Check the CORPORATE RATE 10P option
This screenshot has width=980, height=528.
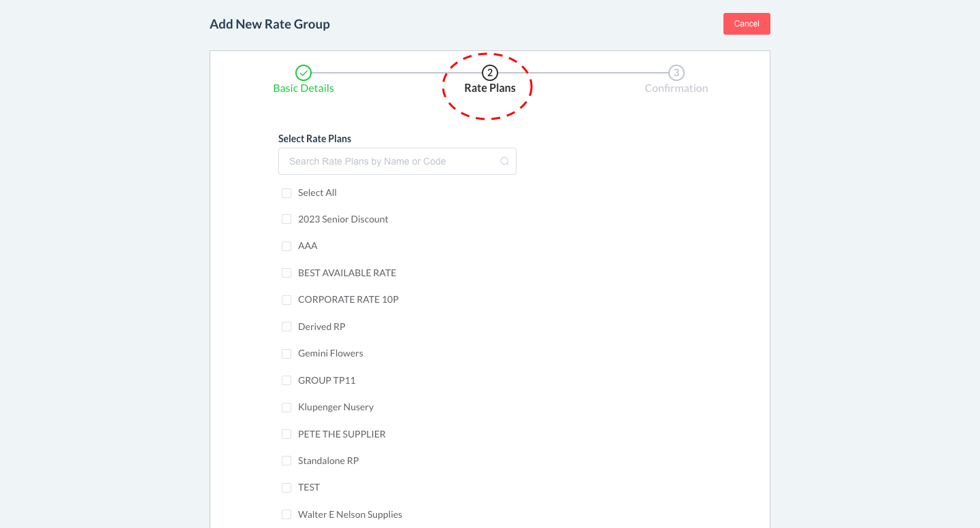click(287, 300)
